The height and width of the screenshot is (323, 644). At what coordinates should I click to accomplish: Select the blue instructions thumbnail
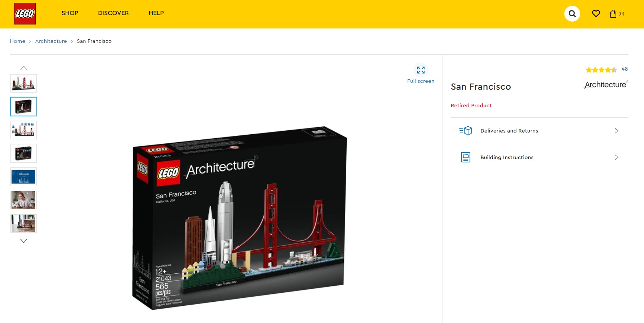(x=24, y=177)
